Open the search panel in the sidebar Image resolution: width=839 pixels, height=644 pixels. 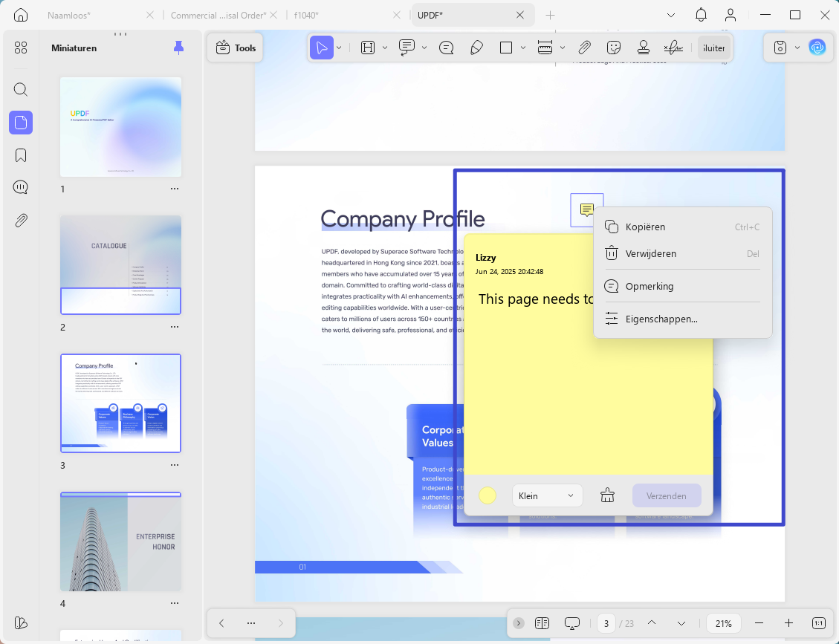click(x=20, y=89)
